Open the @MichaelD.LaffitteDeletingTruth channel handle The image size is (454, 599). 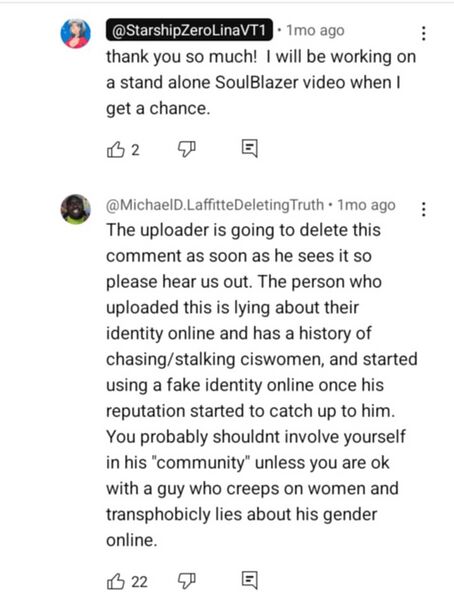pos(215,206)
